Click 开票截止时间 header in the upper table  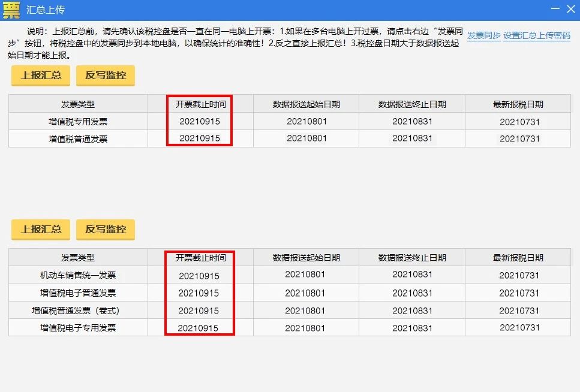click(x=200, y=104)
